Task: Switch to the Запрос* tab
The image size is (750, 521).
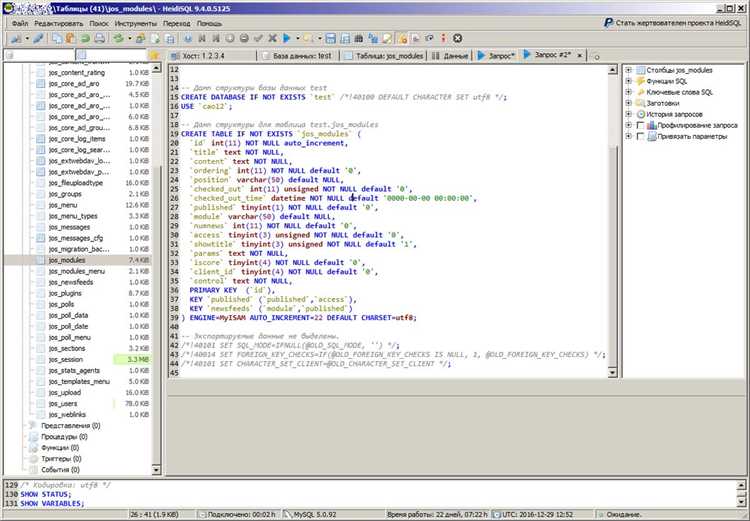Action: click(496, 56)
